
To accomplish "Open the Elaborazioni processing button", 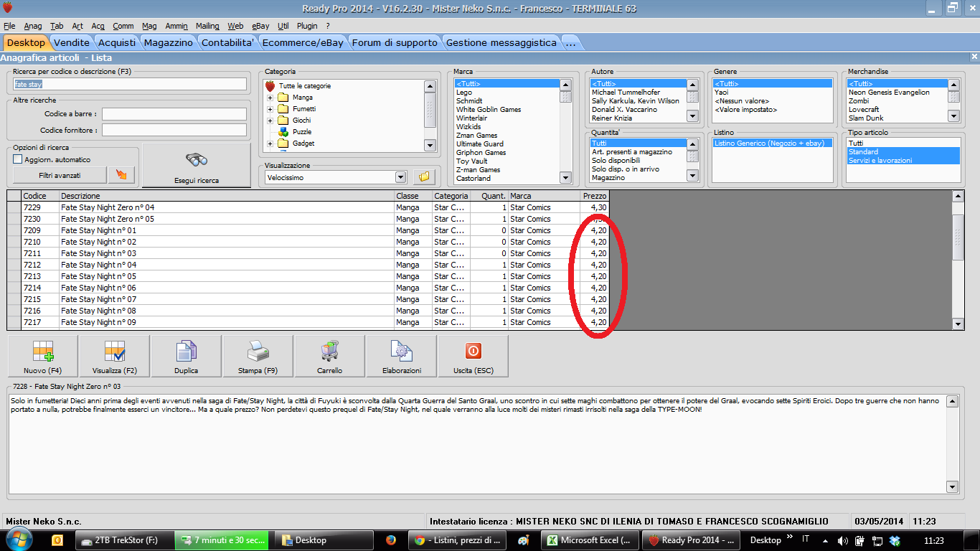I will click(x=402, y=356).
